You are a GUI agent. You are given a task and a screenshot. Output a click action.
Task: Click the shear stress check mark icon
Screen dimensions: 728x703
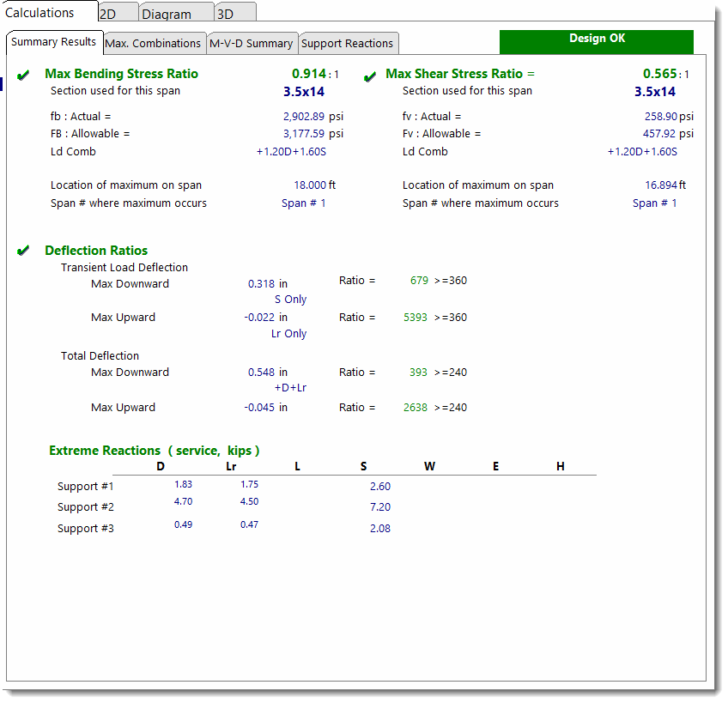370,75
